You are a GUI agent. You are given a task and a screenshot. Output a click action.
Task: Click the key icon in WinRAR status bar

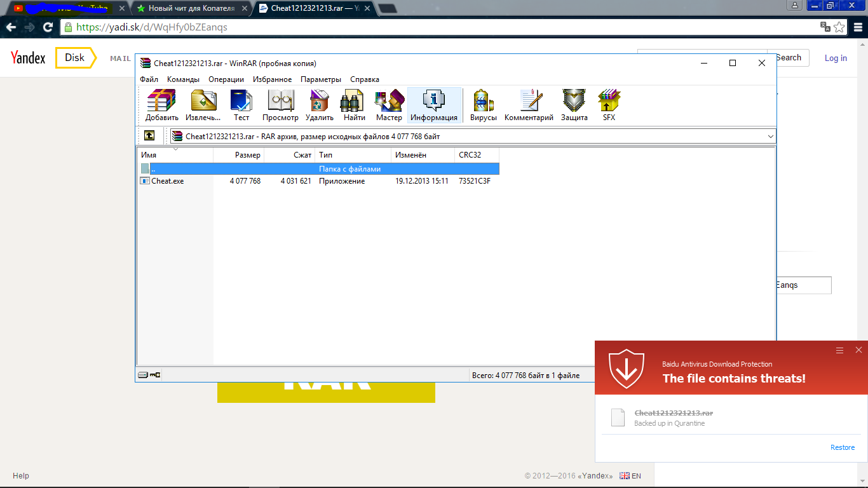pyautogui.click(x=155, y=375)
